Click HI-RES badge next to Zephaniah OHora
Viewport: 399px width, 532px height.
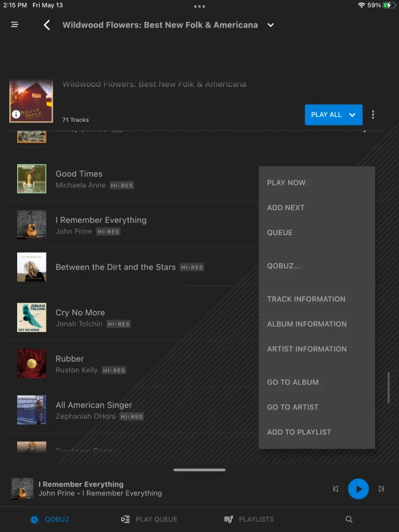tap(132, 417)
